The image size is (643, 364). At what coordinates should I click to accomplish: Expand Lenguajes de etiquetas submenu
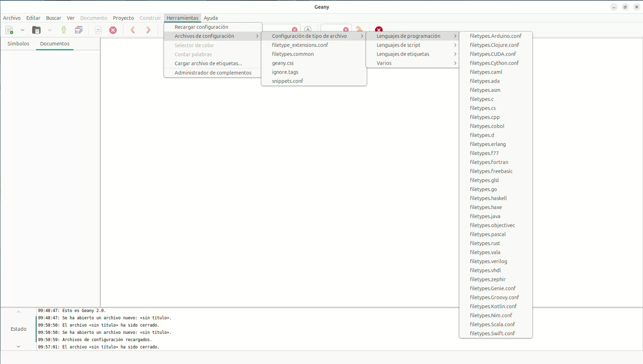413,54
